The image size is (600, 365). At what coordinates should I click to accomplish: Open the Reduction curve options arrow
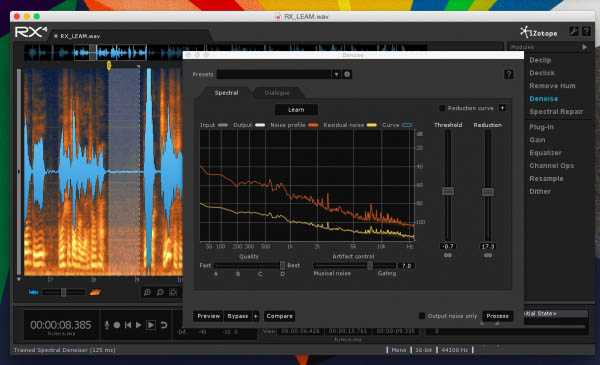click(x=502, y=108)
